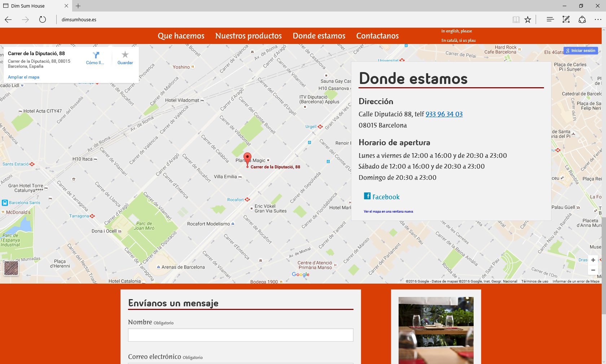Image resolution: width=606 pixels, height=364 pixels.
Task: Click Villa Emilia hotel label
Action: click(x=225, y=177)
